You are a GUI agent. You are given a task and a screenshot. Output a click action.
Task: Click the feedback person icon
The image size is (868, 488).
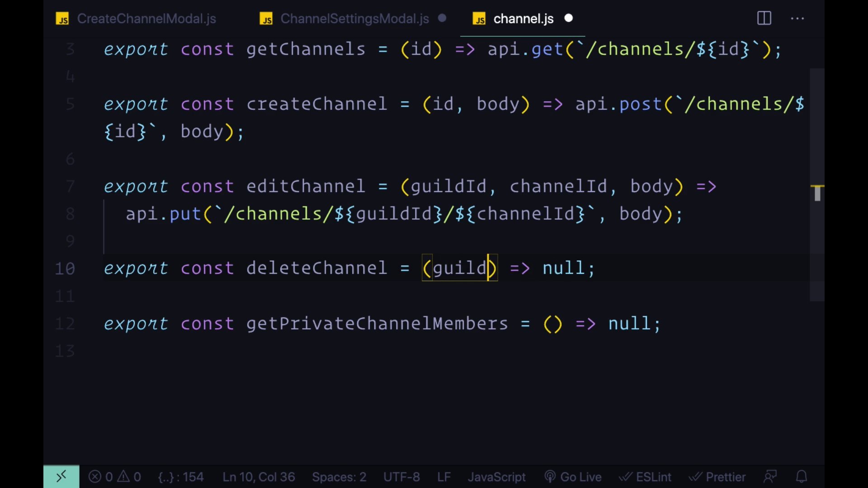(x=770, y=477)
